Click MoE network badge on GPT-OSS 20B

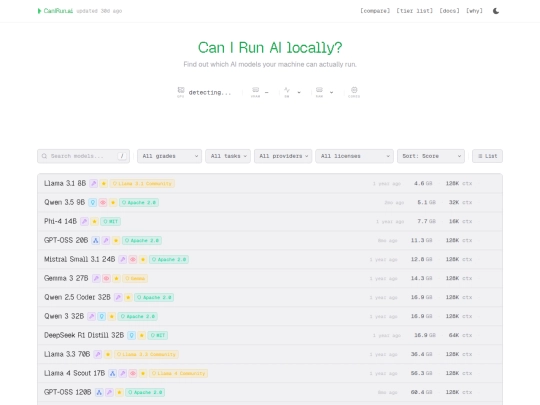(96, 240)
